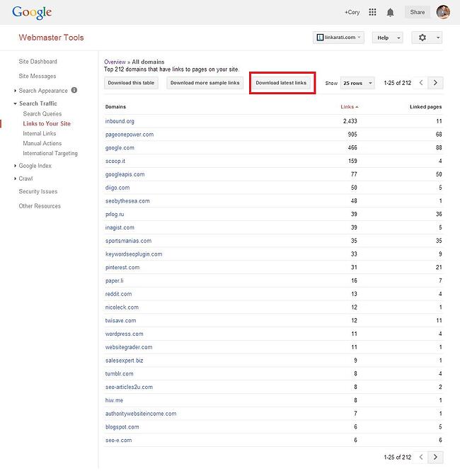The image size is (460, 476).
Task: Open the dropdown arrow beside the gear
Action: (x=438, y=38)
